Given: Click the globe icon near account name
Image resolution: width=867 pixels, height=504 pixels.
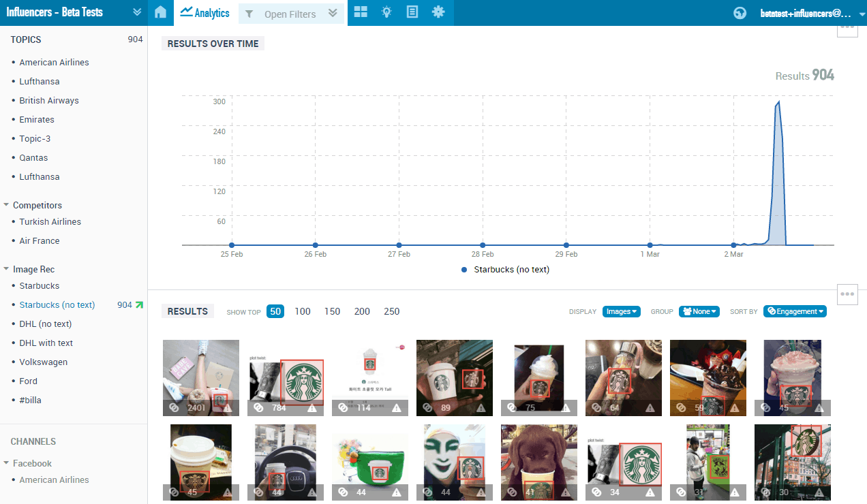Looking at the screenshot, I should [740, 13].
